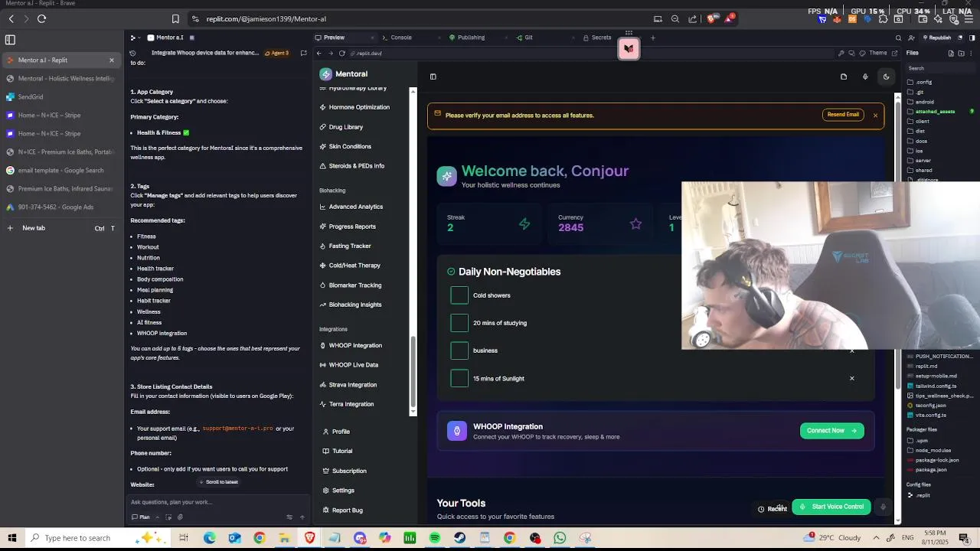Expand attached_assets folder
Screen dimensions: 980x551
(931, 112)
